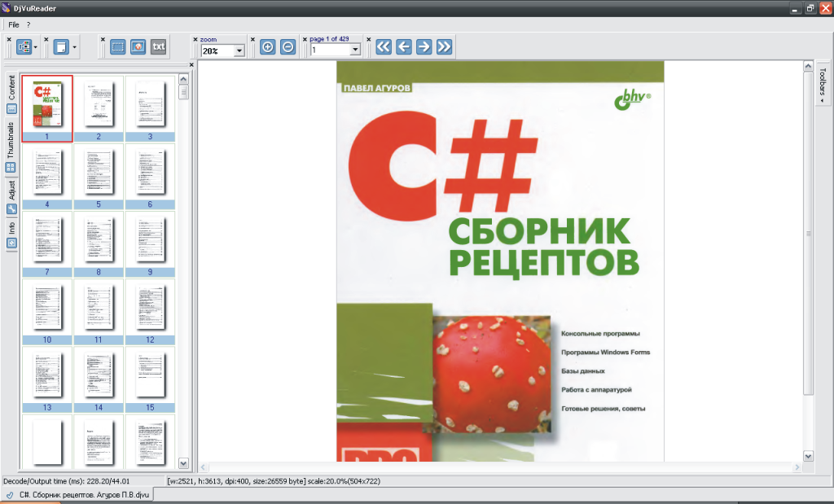This screenshot has width=834, height=504.
Task: Select the page 1 cover thumbnail
Action: [46, 108]
